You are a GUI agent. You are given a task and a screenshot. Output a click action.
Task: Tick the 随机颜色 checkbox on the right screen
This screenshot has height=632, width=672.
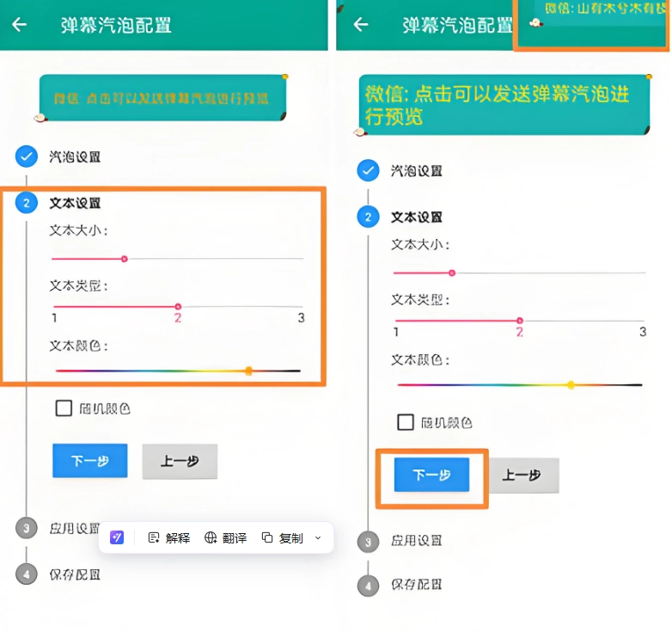pos(406,422)
